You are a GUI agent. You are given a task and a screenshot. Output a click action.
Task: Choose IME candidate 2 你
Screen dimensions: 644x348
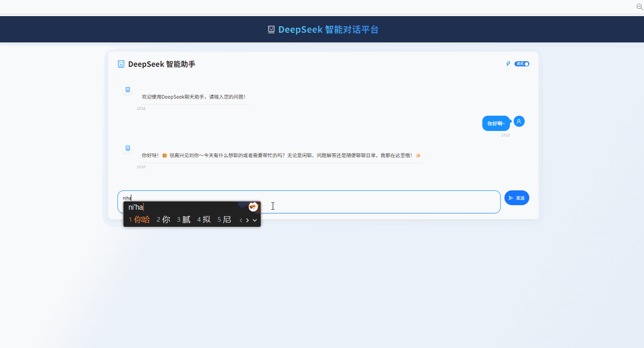coord(164,220)
